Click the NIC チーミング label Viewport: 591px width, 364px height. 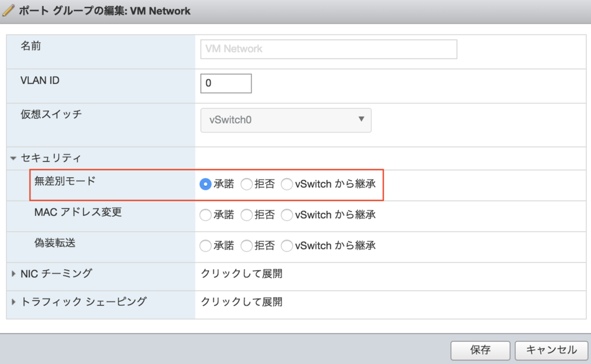[x=56, y=273]
